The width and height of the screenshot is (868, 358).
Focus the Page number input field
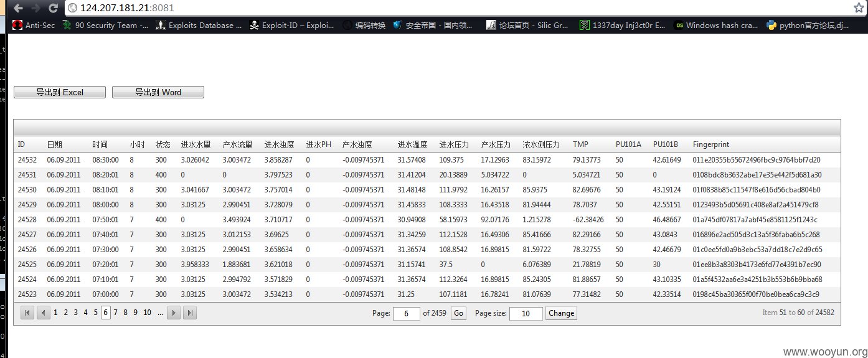407,313
